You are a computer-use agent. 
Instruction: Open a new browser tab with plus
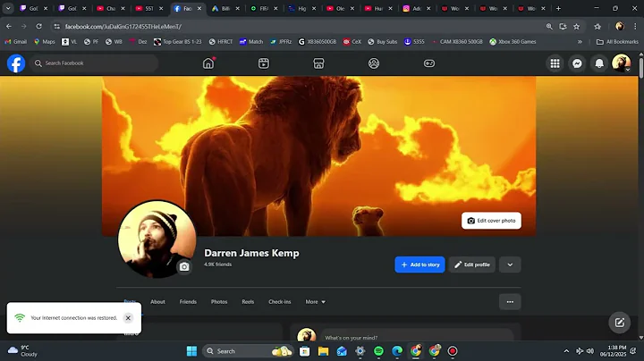[558, 8]
